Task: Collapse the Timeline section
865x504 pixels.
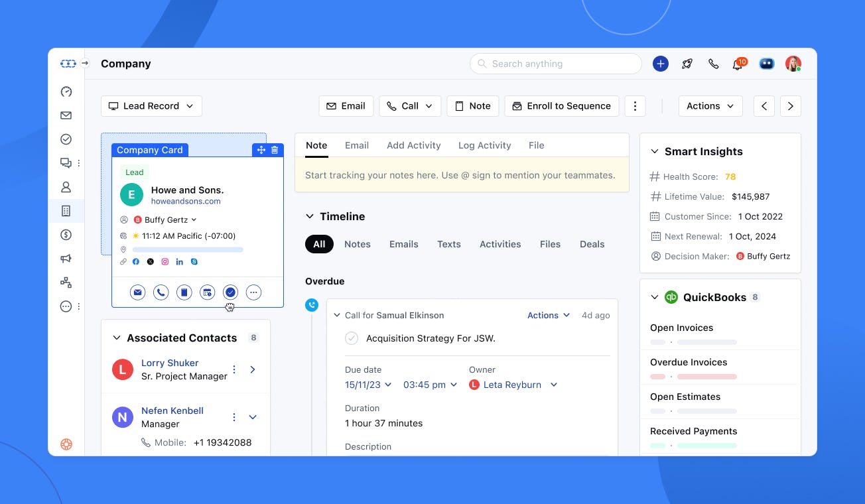Action: coord(309,216)
